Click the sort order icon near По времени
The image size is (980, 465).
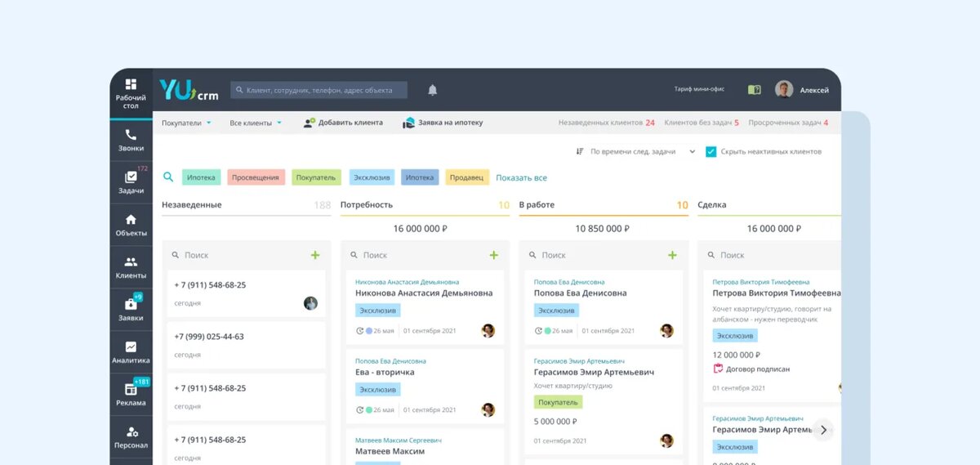580,151
